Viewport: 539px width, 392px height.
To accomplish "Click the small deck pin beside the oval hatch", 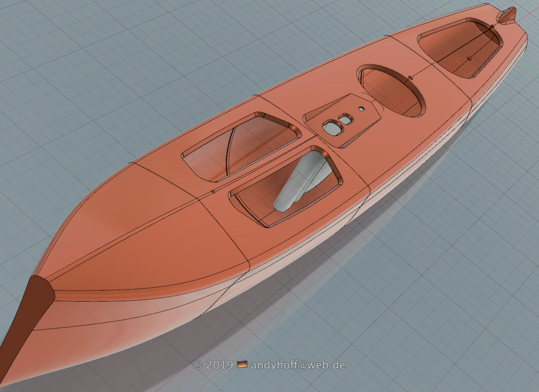I will 409,77.
